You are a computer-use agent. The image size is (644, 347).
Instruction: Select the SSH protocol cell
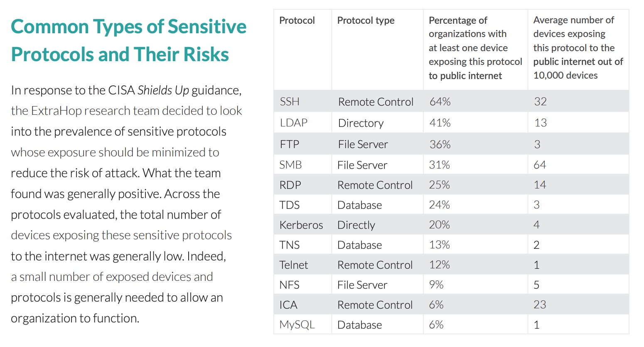pyautogui.click(x=290, y=102)
